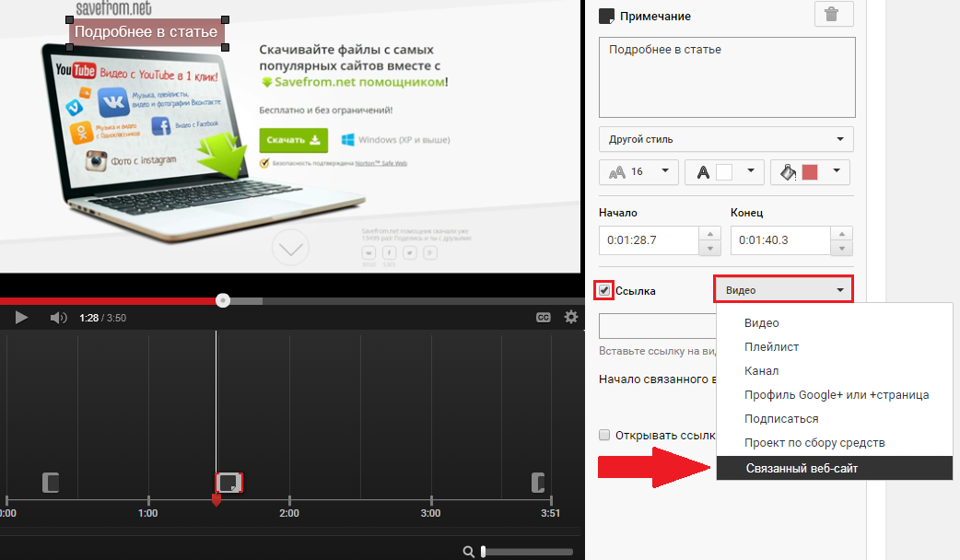Click the annotation text box Подробнее в статье
This screenshot has height=560, width=960.
tap(727, 77)
